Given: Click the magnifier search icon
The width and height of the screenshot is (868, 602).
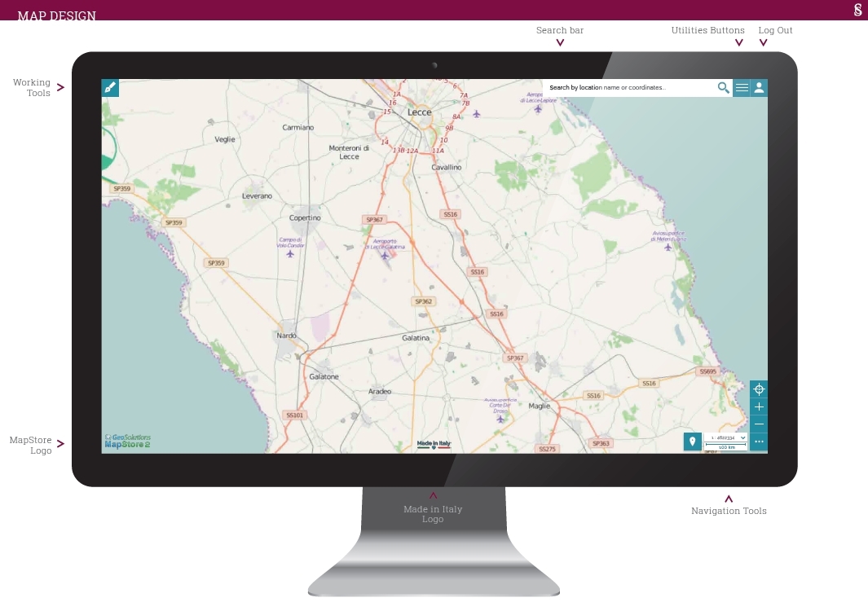Looking at the screenshot, I should point(723,87).
